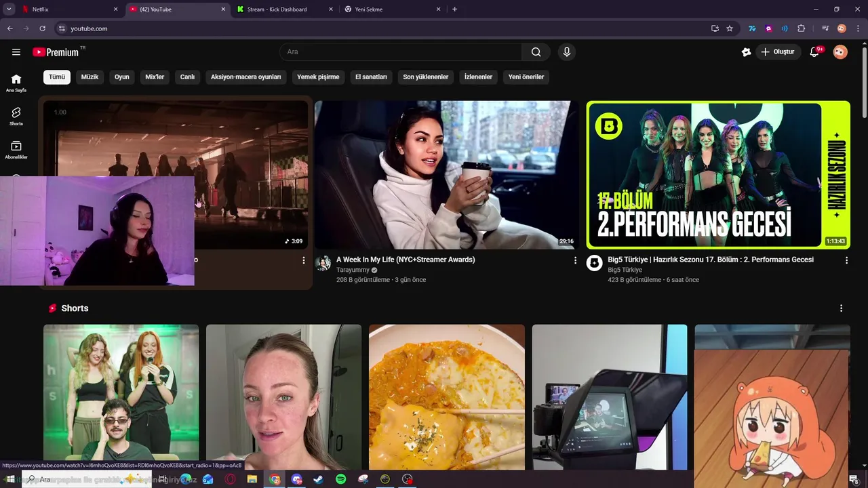Open options for A Week In My Life video
The width and height of the screenshot is (868, 488).
(576, 260)
